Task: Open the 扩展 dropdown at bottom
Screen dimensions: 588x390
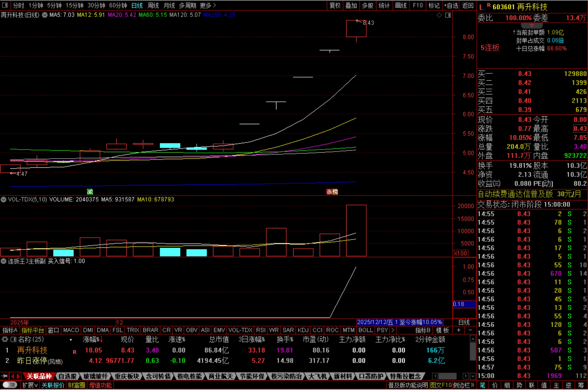Action: pos(30,385)
